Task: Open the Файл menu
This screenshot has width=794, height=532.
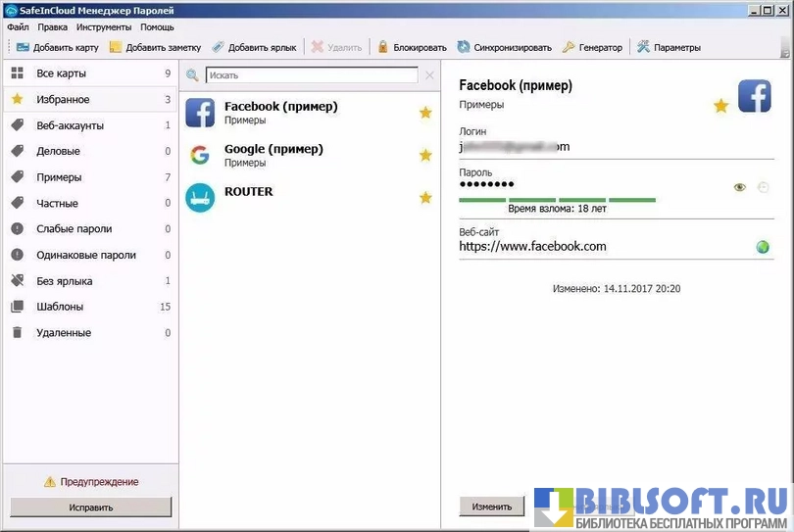Action: pos(18,27)
